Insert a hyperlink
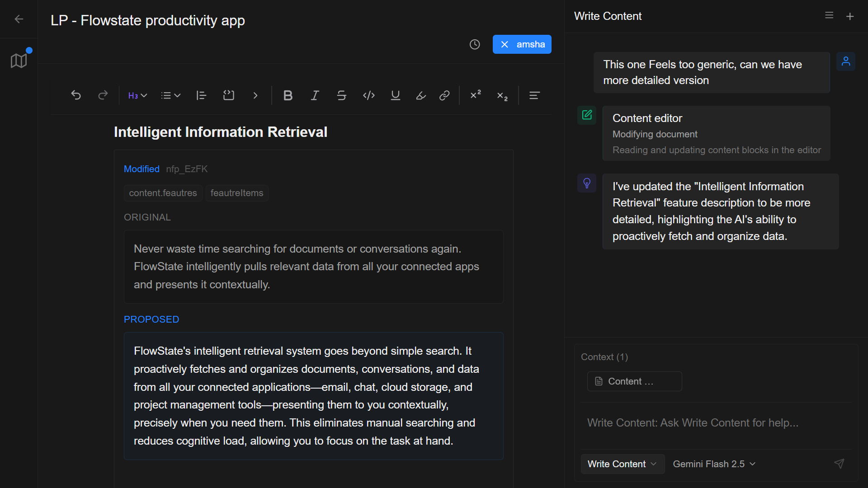The width and height of the screenshot is (868, 488). (x=444, y=95)
